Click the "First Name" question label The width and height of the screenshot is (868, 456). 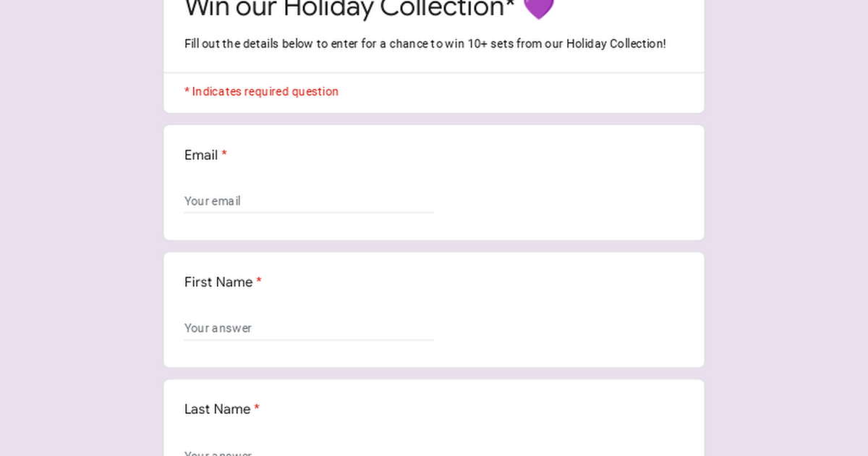[218, 282]
